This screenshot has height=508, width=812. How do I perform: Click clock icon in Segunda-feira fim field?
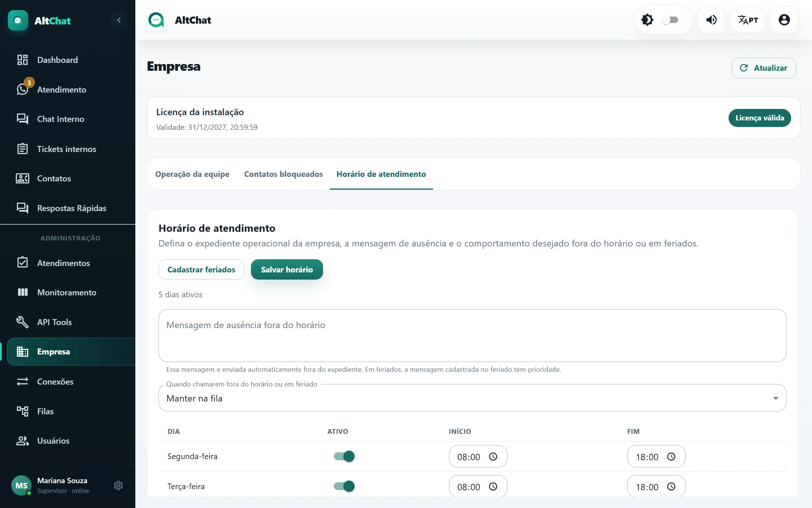tap(671, 456)
